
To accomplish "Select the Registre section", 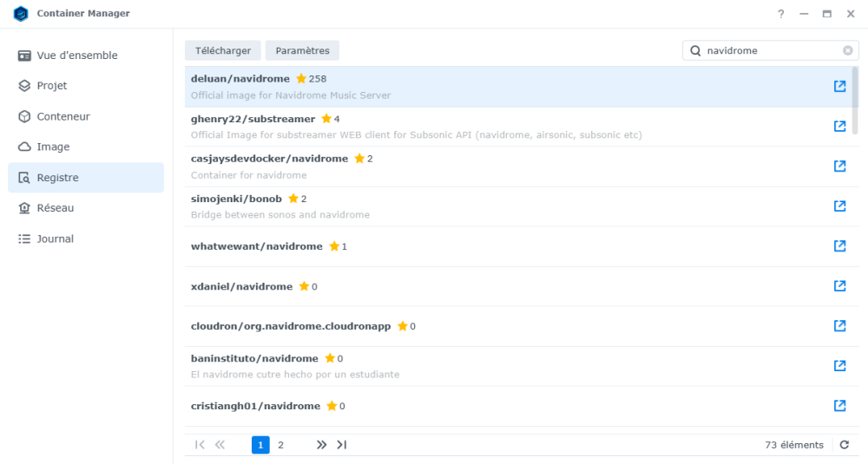I will click(x=86, y=178).
